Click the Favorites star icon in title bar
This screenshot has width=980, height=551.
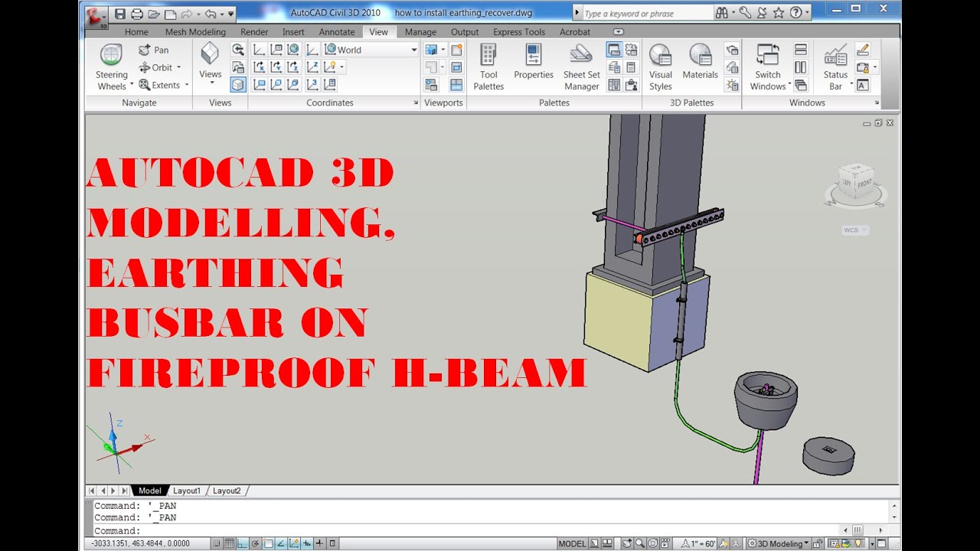779,13
